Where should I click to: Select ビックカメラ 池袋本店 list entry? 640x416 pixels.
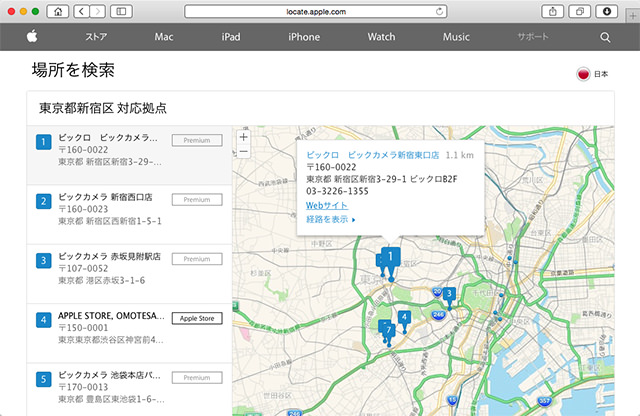click(129, 390)
